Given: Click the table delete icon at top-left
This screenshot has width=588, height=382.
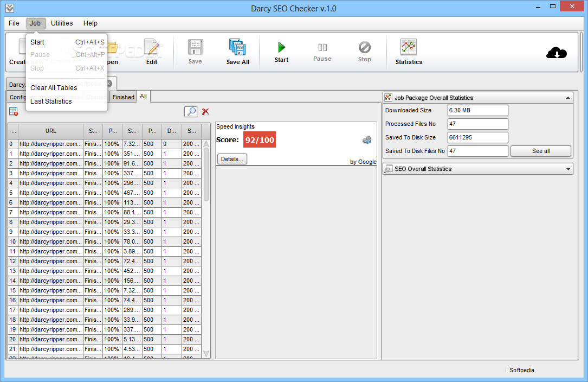Looking at the screenshot, I should point(14,112).
